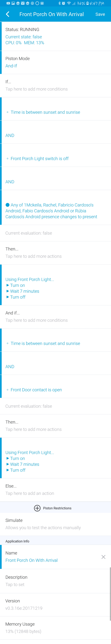111x644 pixels.
Task: Open first Time is between sunset and sunrise condition
Action: click(55, 109)
